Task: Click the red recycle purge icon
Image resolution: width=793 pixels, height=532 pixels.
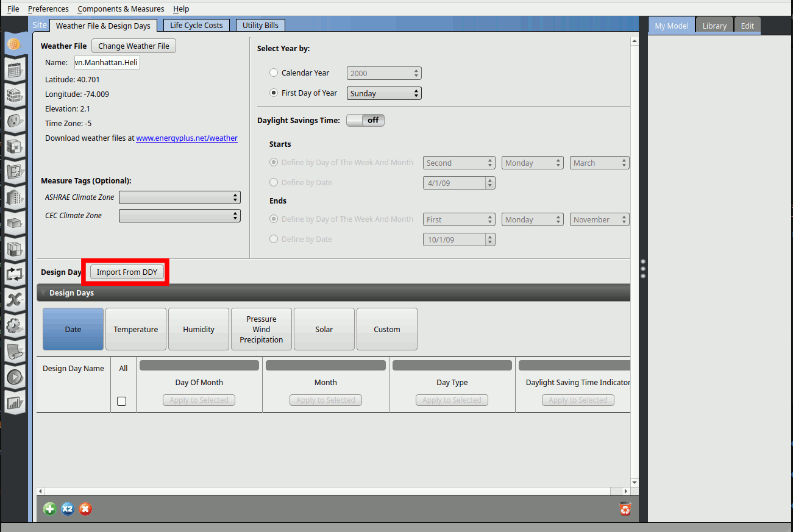Action: click(625, 509)
